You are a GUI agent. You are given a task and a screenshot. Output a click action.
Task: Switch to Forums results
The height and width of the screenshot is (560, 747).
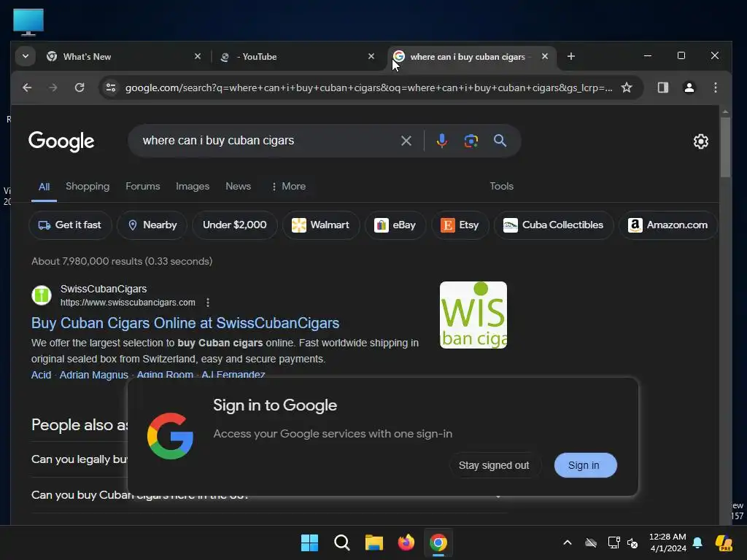(x=142, y=186)
